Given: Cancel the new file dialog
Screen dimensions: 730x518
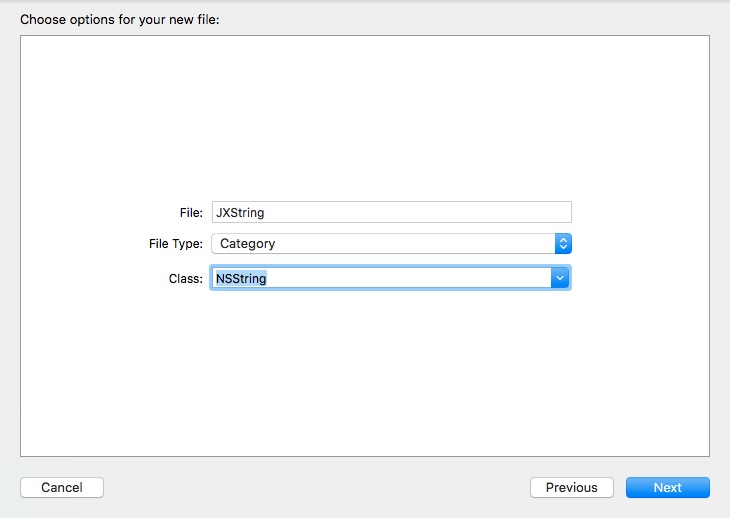Looking at the screenshot, I should [62, 487].
